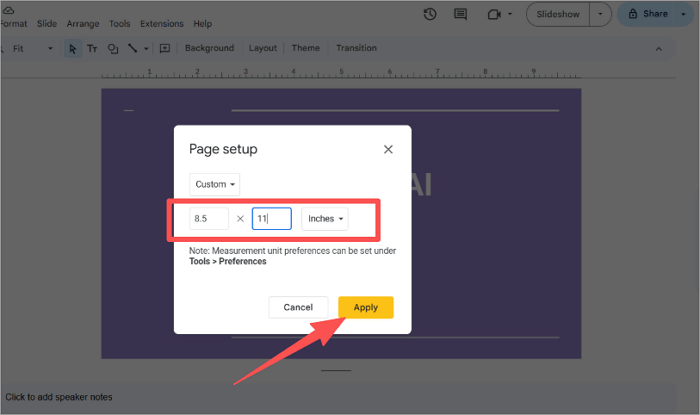This screenshot has width=700, height=415.
Task: Select the text box tool
Action: tap(92, 48)
